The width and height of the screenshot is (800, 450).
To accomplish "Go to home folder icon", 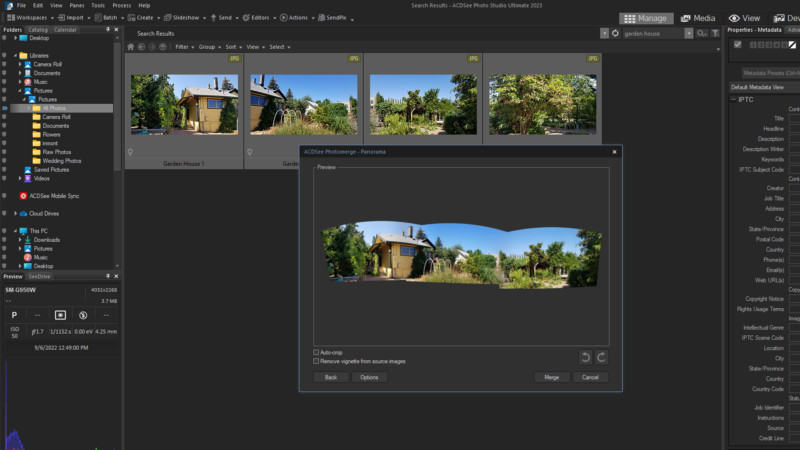I will 131,47.
